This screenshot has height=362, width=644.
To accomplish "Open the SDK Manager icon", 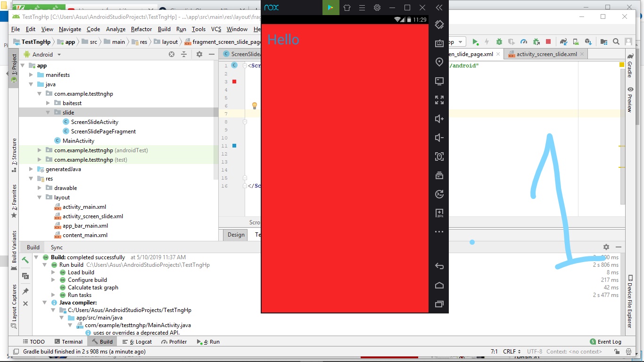I will coord(588,42).
